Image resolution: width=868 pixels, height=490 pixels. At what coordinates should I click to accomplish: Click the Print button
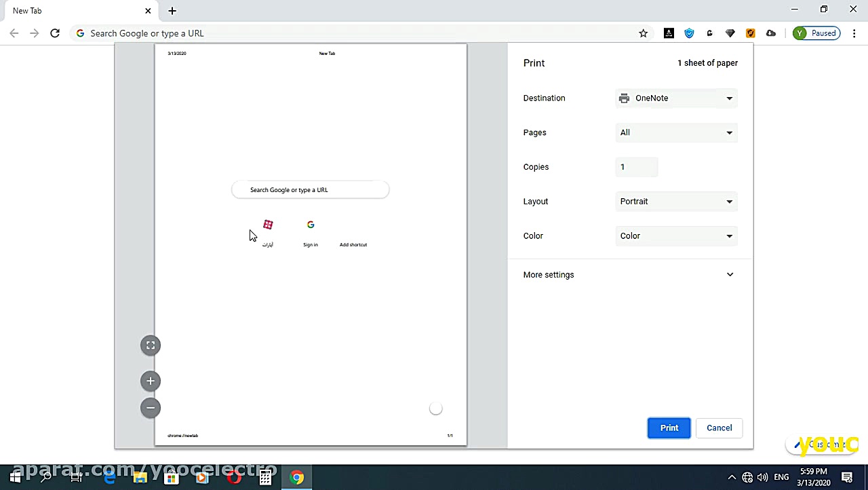click(x=669, y=428)
